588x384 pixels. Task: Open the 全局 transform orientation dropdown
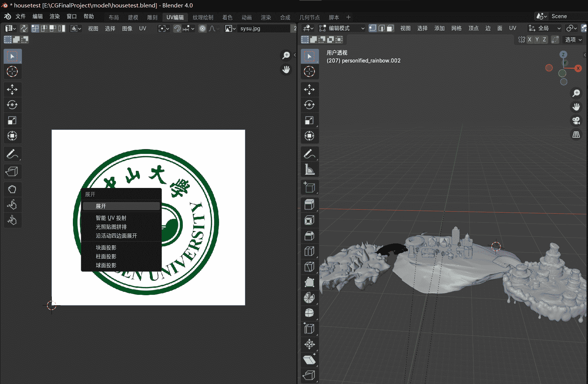(x=544, y=28)
